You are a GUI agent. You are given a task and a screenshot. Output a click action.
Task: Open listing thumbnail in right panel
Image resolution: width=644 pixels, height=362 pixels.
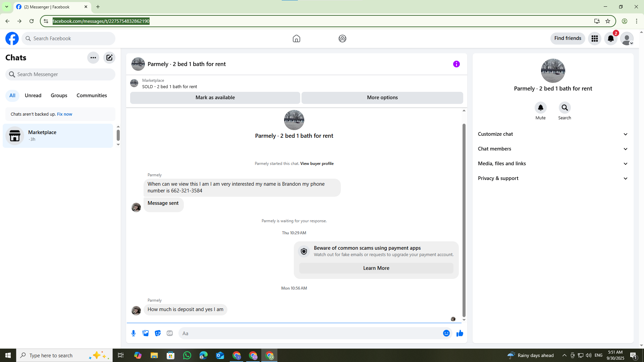553,71
